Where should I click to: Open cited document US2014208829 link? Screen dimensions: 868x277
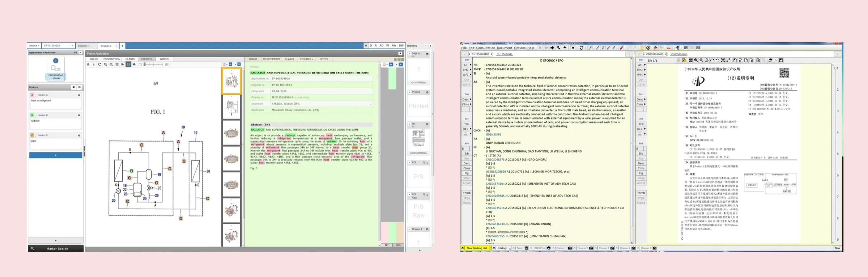click(x=495, y=172)
